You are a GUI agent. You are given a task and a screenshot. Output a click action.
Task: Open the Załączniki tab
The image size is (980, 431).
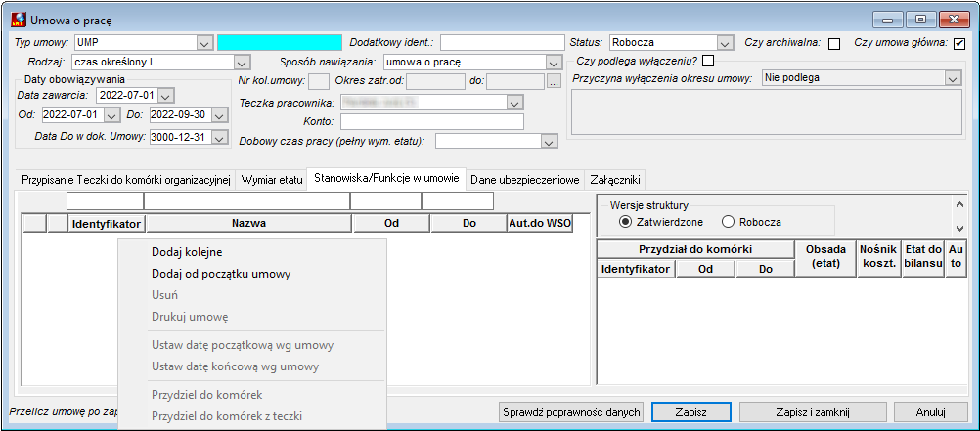615,180
